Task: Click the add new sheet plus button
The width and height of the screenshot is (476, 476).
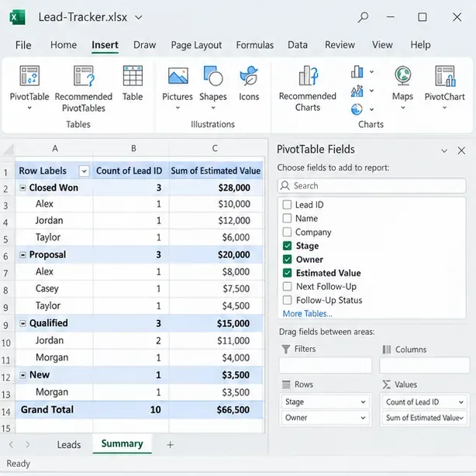Action: (x=171, y=445)
